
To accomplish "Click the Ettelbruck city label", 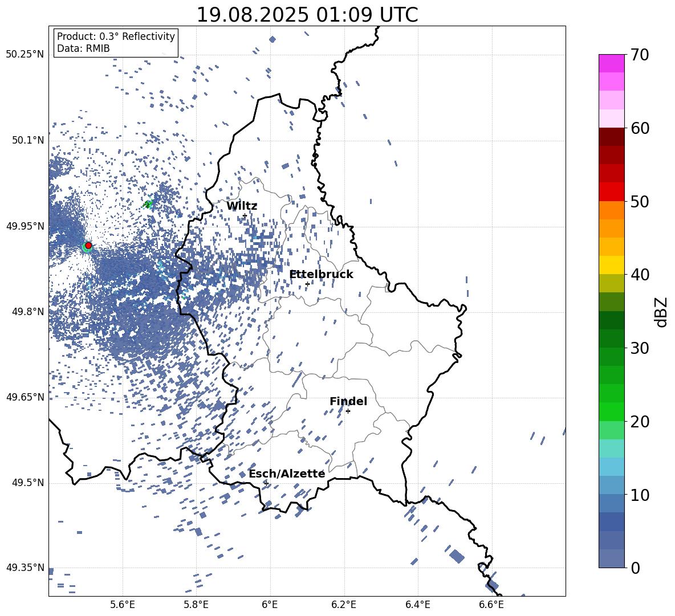I will point(321,275).
